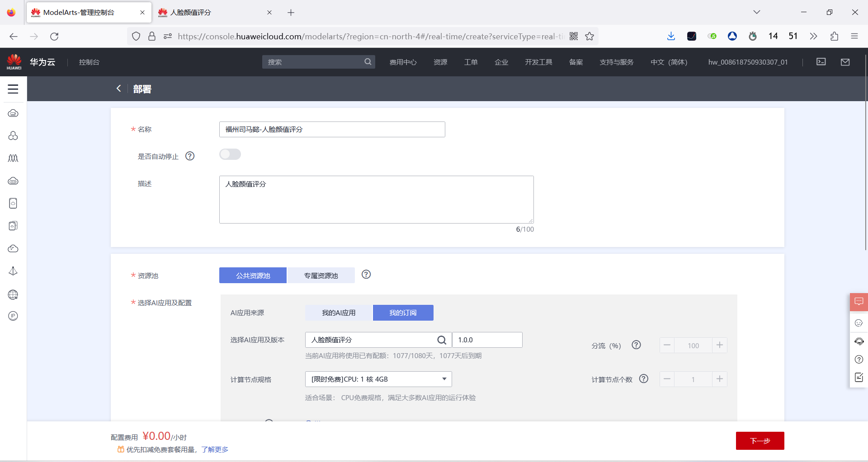Click the 选择AI应用 name field
The height and width of the screenshot is (462, 868).
tap(378, 340)
